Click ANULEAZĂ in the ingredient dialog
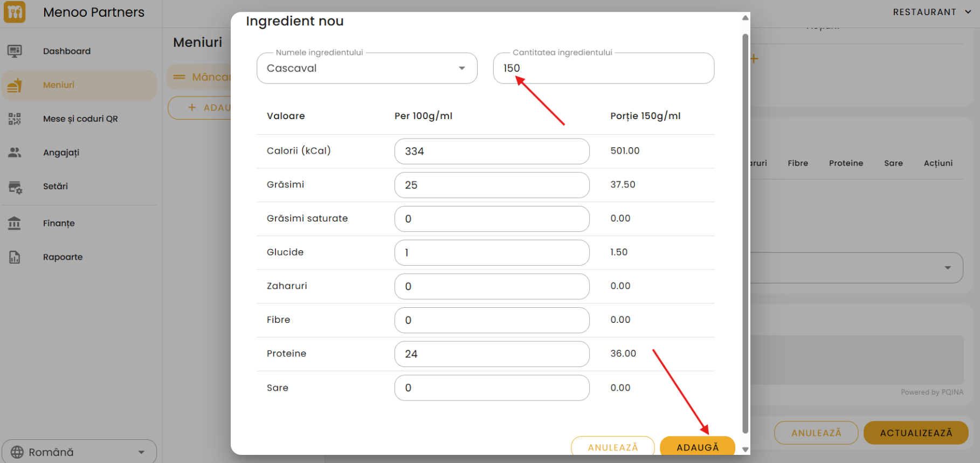Screen dimensions: 980x463 click(612, 447)
